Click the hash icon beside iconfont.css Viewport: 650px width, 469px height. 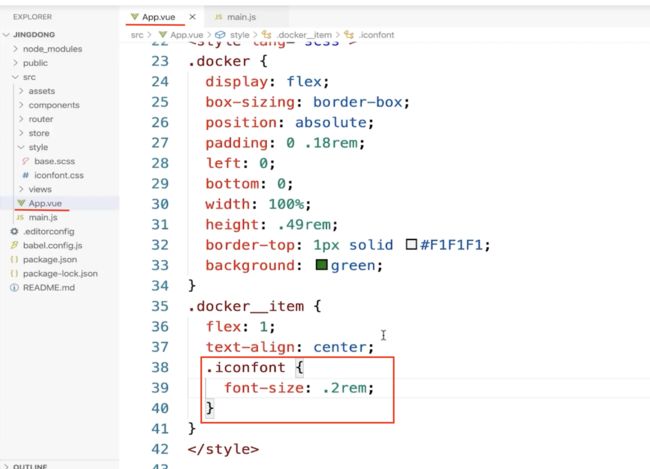25,175
